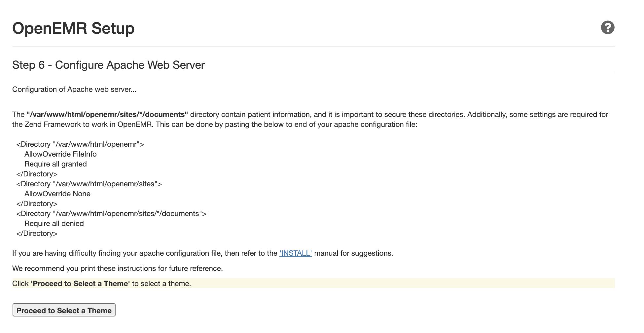
Task: Click the OpenEMR Setup page title
Action: pos(73,28)
